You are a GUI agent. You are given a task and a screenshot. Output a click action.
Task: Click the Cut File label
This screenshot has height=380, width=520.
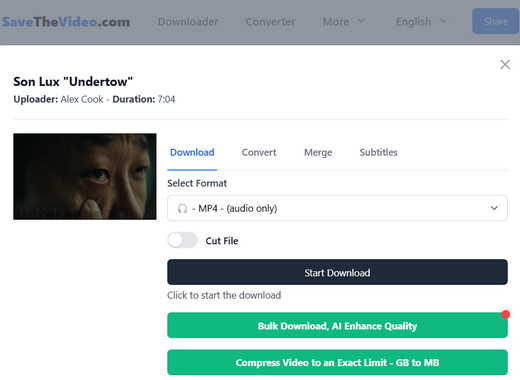pyautogui.click(x=222, y=241)
